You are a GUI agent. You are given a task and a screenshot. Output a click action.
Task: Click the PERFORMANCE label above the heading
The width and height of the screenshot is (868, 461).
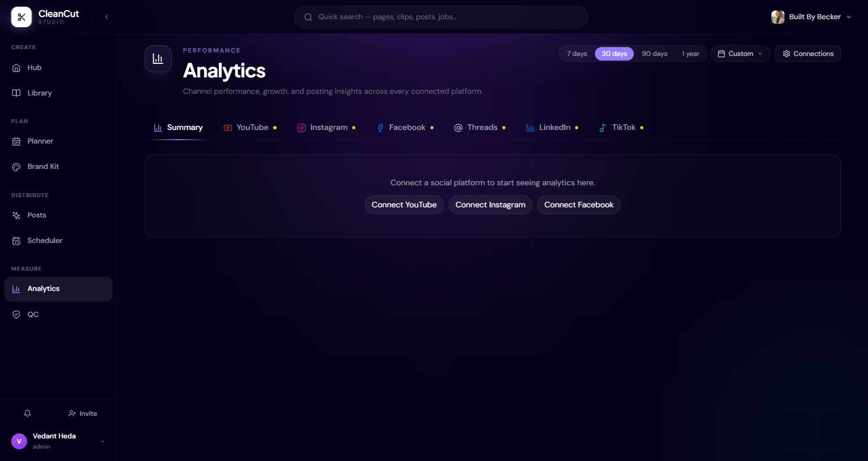point(212,50)
